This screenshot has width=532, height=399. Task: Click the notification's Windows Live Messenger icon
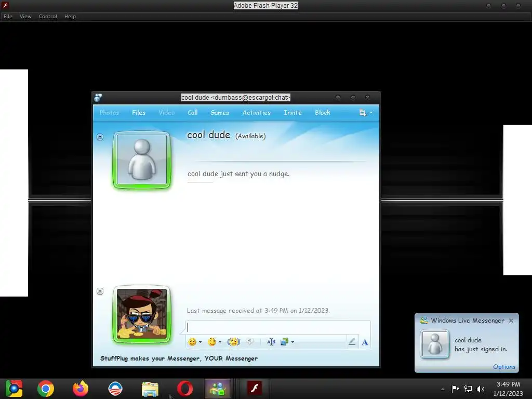[423, 320]
